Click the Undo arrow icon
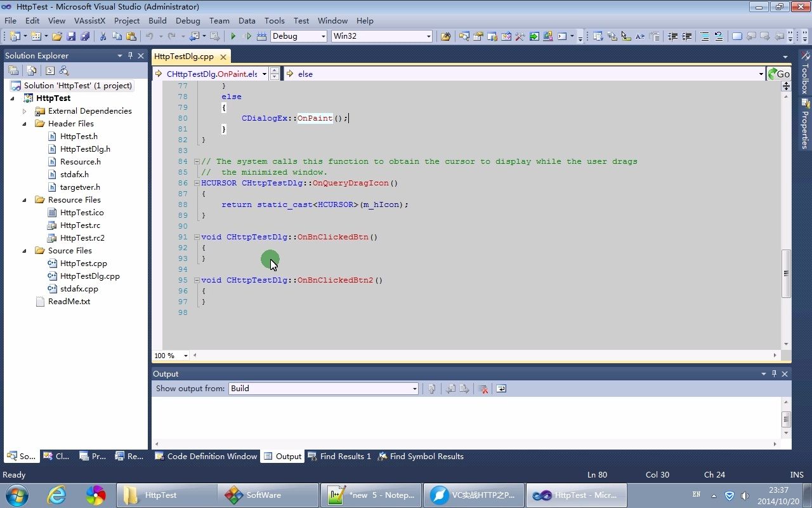812x508 pixels. point(150,36)
